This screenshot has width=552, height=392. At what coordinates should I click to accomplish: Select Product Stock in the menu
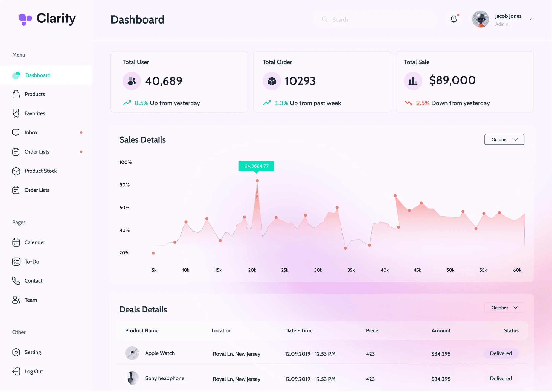pos(46,171)
